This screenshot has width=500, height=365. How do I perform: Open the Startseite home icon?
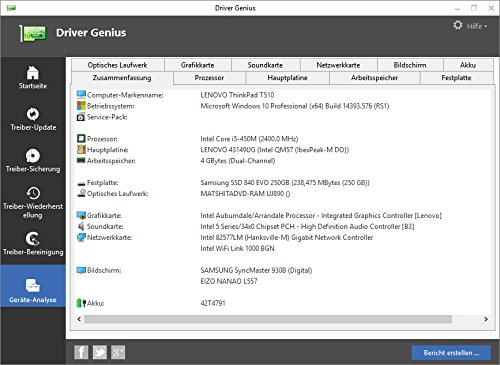[33, 73]
